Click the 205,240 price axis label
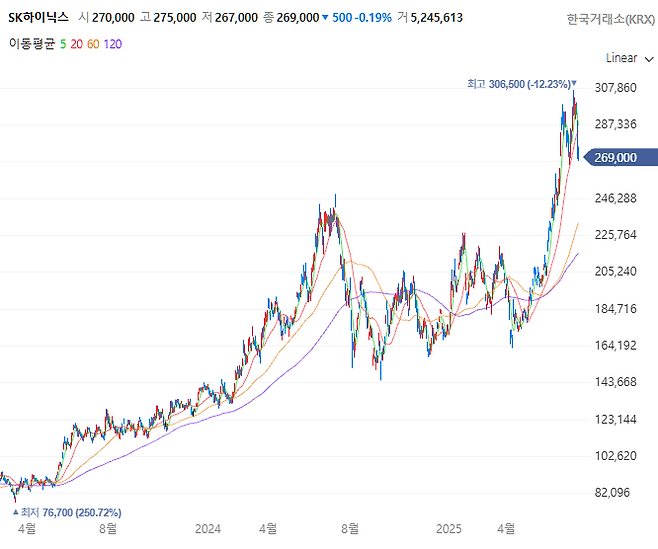The image size is (658, 549). pos(615,271)
